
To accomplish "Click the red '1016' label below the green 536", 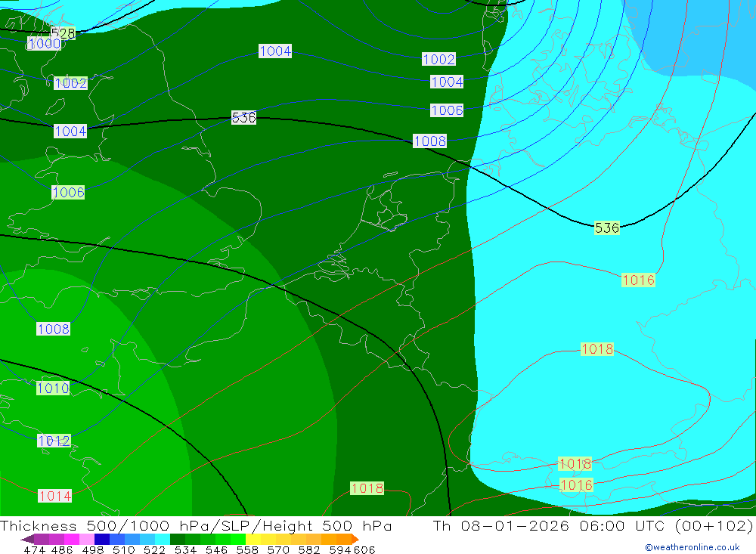I will click(x=638, y=280).
